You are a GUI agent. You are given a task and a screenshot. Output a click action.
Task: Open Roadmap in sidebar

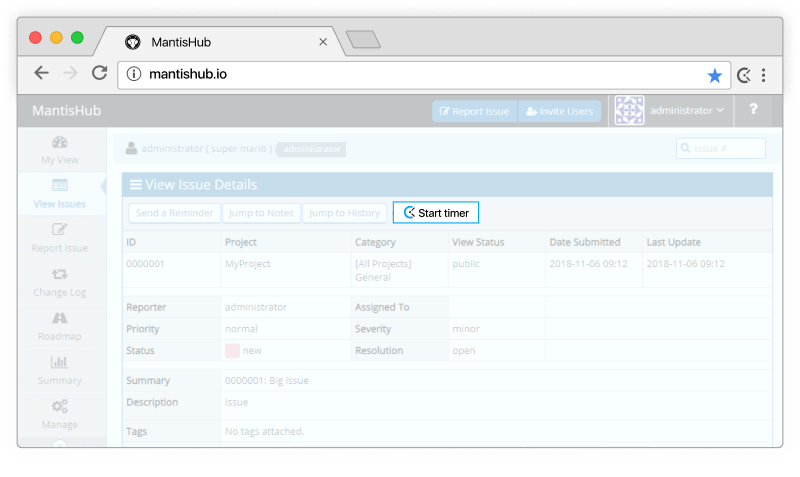[x=60, y=327]
